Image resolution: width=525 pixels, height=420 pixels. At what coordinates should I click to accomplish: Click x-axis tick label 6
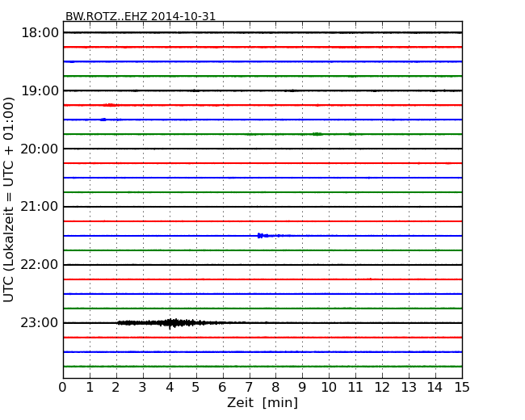point(222,388)
